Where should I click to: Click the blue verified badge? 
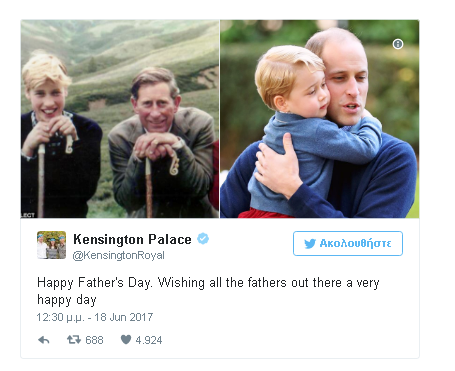(203, 239)
